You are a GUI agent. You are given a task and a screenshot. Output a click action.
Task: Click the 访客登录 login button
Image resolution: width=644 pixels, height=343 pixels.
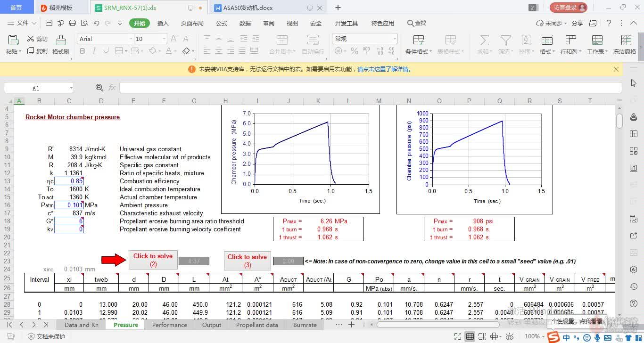[x=568, y=8]
